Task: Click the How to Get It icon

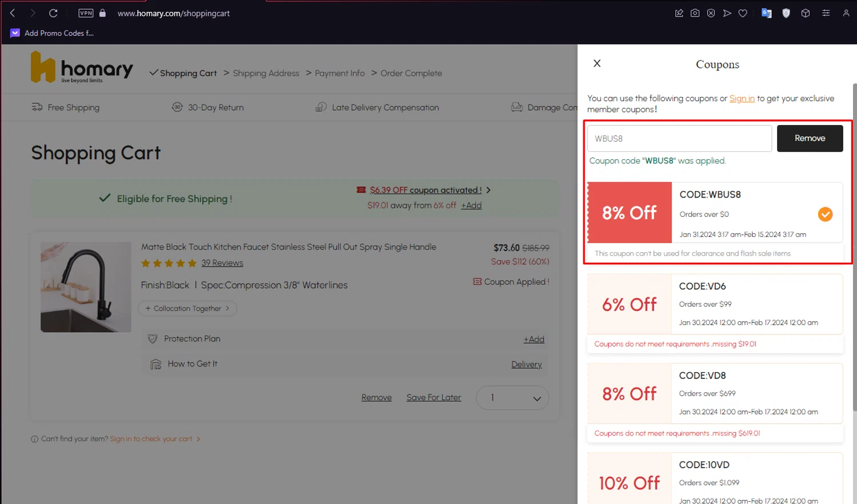Action: point(155,364)
